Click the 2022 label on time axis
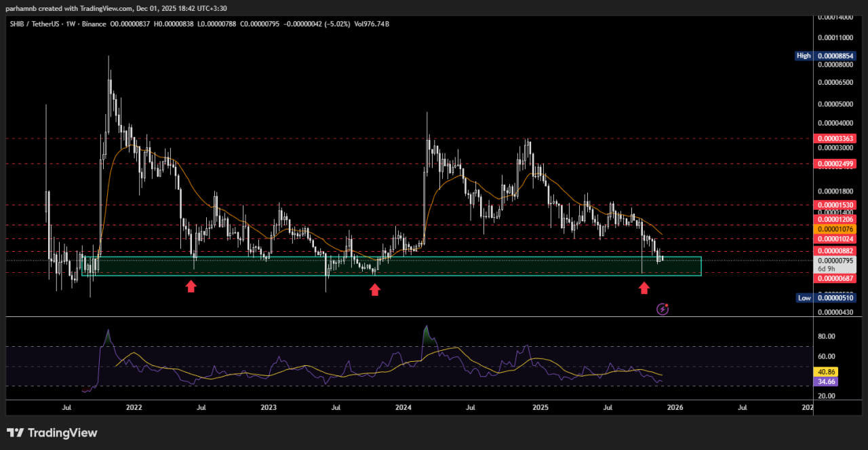This screenshot has width=868, height=450. coord(134,408)
